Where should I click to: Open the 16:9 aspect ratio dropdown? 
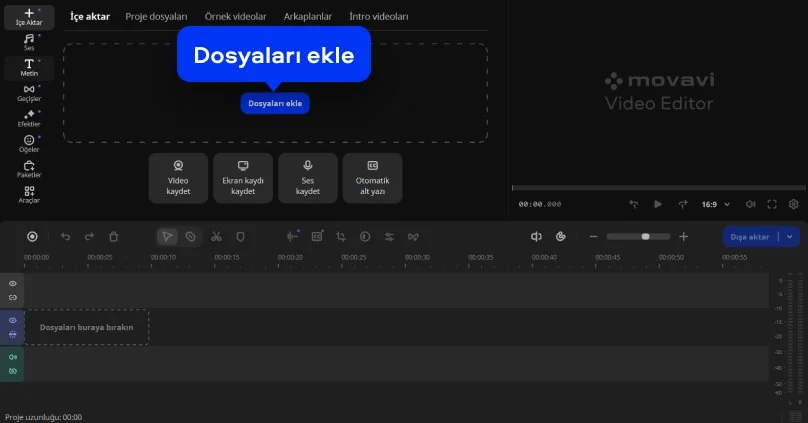pyautogui.click(x=715, y=204)
